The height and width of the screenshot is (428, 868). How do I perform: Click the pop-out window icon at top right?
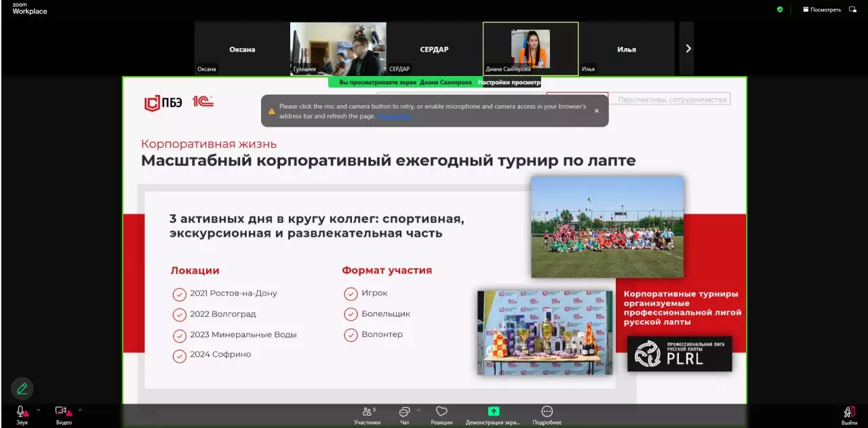(x=852, y=9)
